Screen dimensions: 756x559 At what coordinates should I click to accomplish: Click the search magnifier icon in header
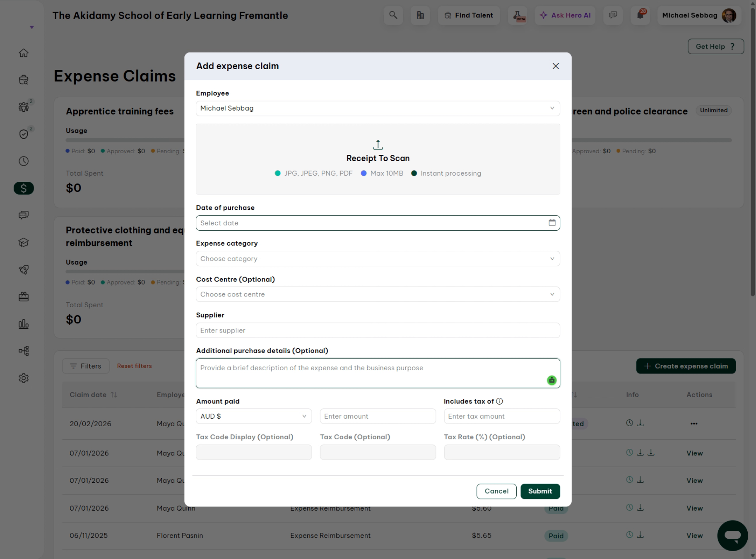(x=393, y=15)
